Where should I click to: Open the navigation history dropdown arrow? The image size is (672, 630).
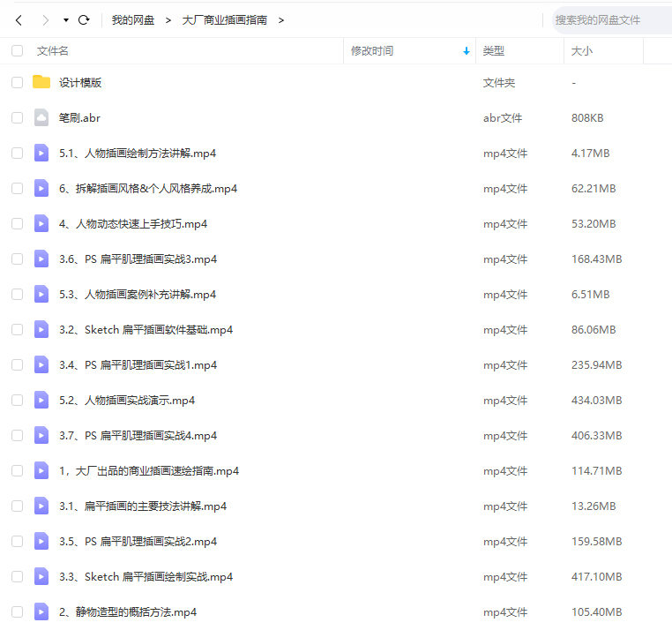click(x=66, y=19)
